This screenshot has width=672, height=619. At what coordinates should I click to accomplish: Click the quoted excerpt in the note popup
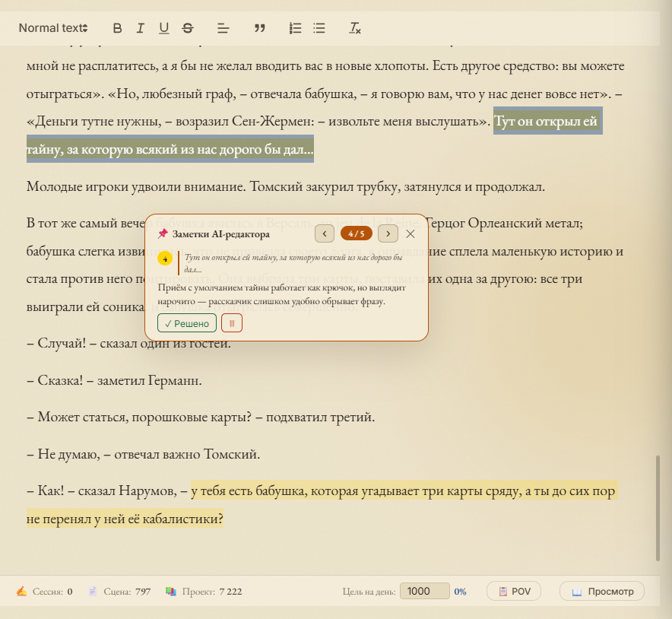pyautogui.click(x=293, y=263)
